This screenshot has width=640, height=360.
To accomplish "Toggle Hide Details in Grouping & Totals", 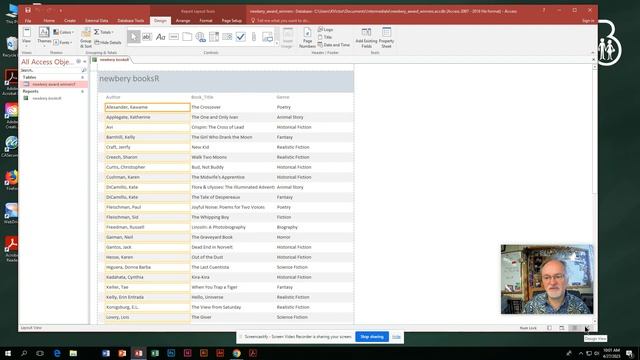I will pyautogui.click(x=108, y=42).
